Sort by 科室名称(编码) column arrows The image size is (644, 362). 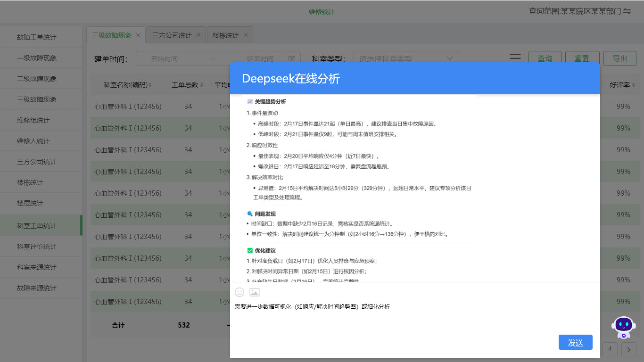pos(150,85)
